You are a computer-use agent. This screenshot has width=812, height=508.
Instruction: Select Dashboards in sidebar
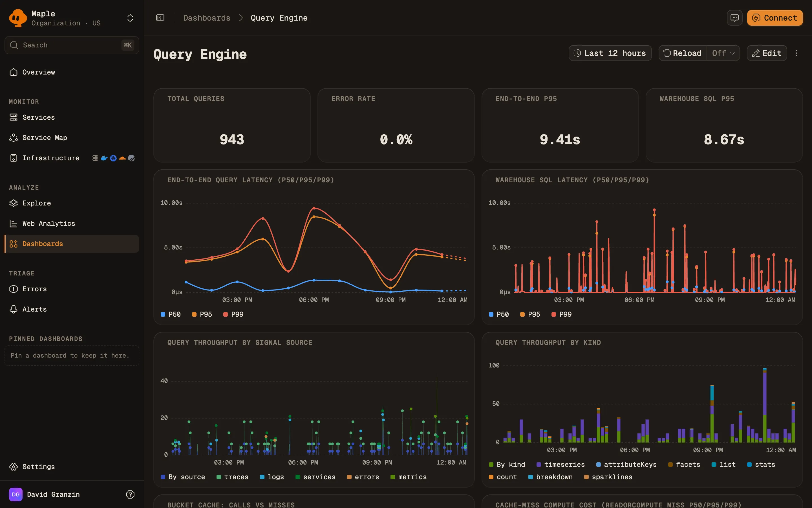tap(72, 244)
